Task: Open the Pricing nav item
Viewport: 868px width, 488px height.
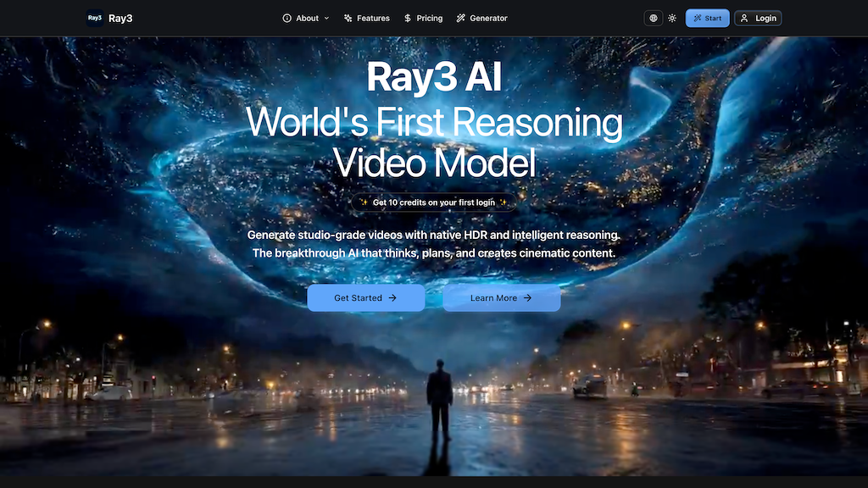Action: 429,18
